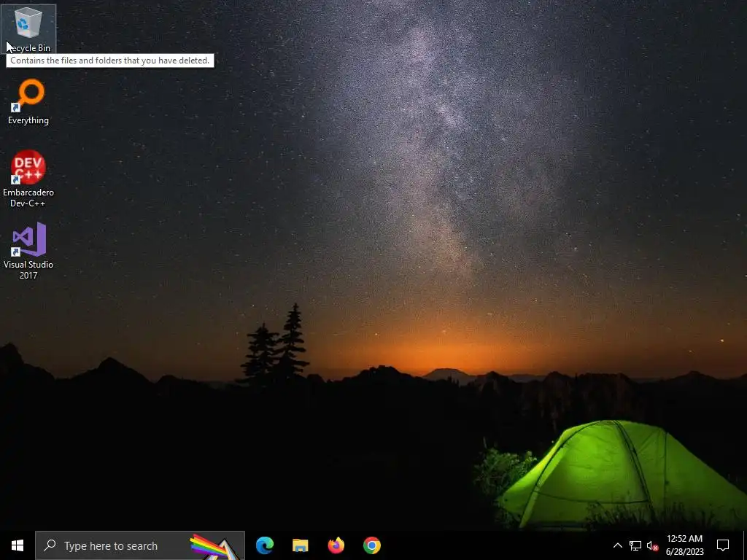Image resolution: width=747 pixels, height=560 pixels.
Task: Click the Visual Studio 2017 label text
Action: pos(28,270)
